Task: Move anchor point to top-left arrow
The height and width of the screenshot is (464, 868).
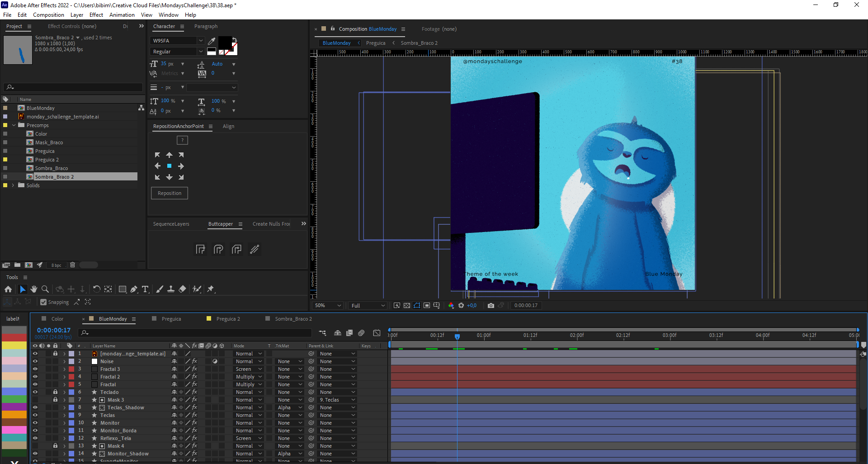Action: click(x=157, y=155)
